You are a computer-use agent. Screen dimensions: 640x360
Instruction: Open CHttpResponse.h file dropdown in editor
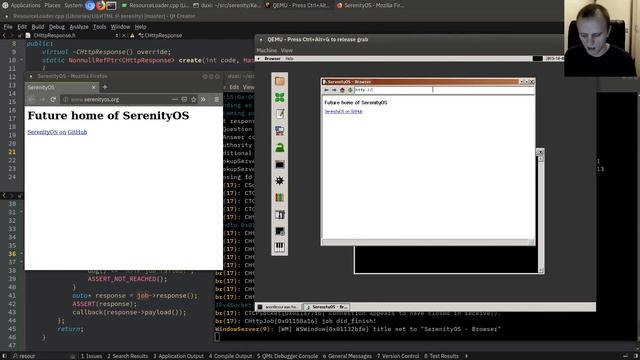pyautogui.click(x=72, y=36)
